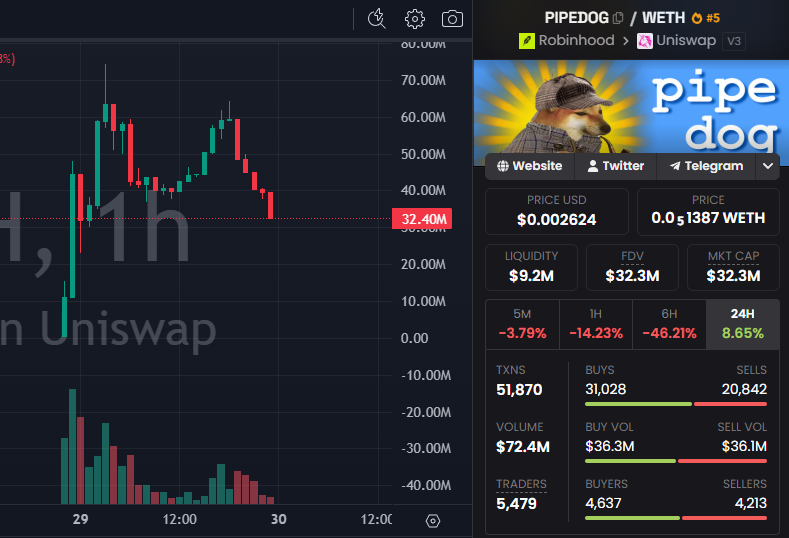Screen dimensions: 789x538
Task: Select the 5M timeframe tab
Action: [522, 324]
